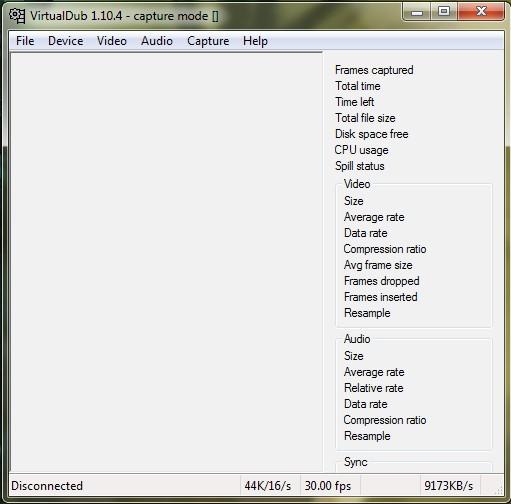Click the resize grip in status bar corner

(499, 490)
